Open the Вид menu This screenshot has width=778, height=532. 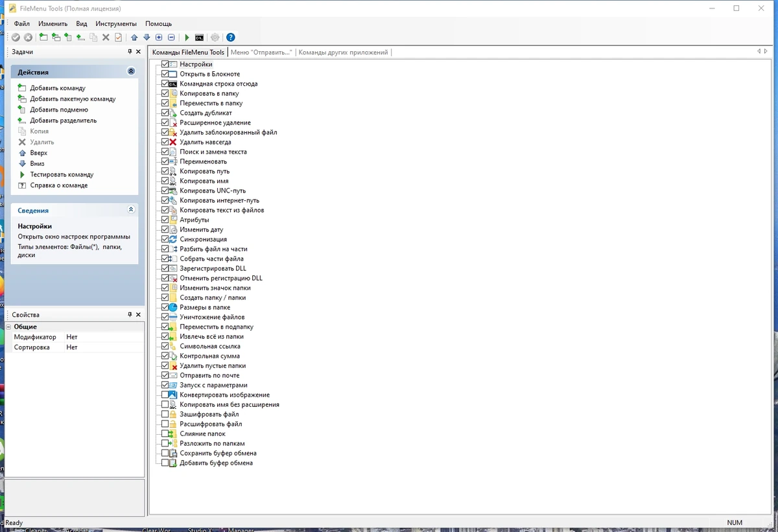pyautogui.click(x=82, y=23)
